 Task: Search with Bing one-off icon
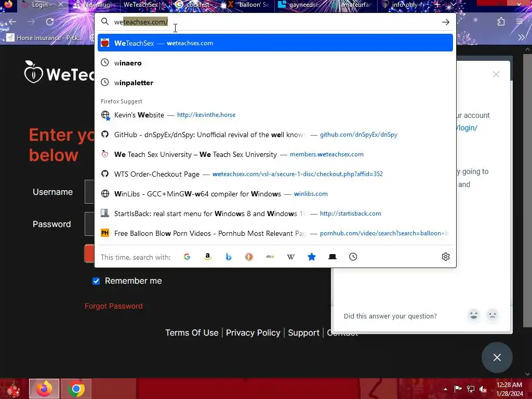coord(229,257)
